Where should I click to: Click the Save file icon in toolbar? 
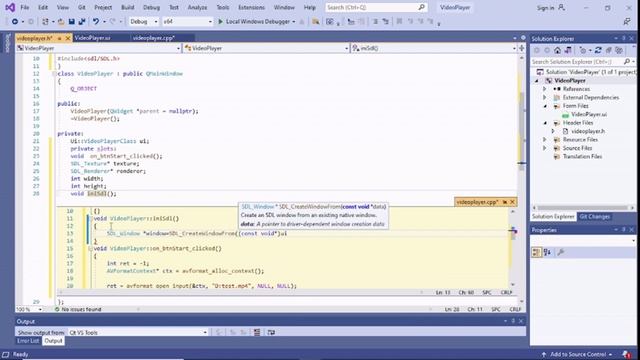click(x=71, y=22)
